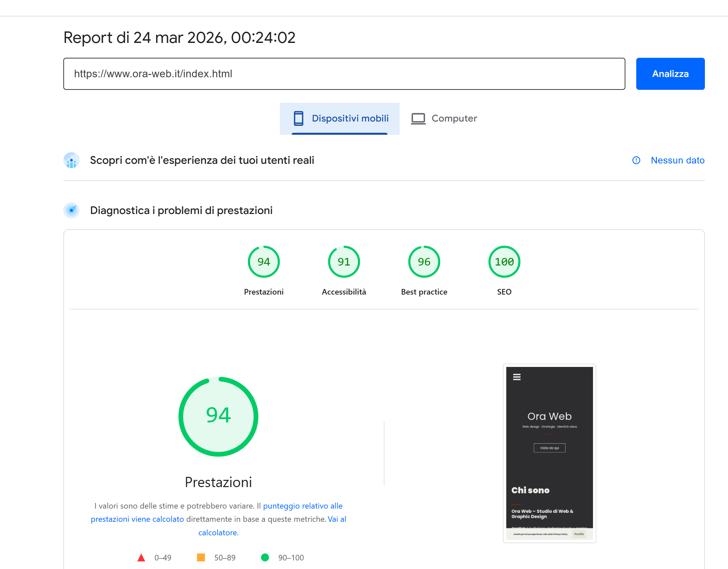
Task: Select the SEO 100 score gauge
Action: pos(504,262)
